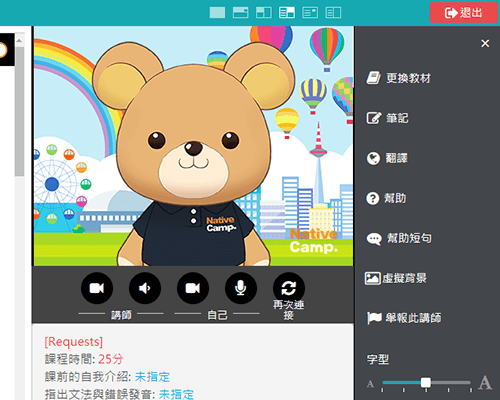Adjust the 字型 font size slider handle

point(426,383)
